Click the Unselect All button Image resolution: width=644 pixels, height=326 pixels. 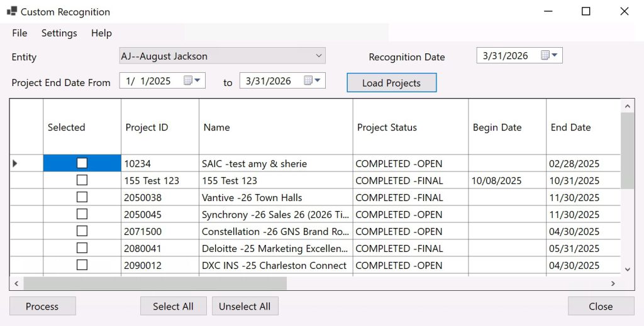pos(245,307)
